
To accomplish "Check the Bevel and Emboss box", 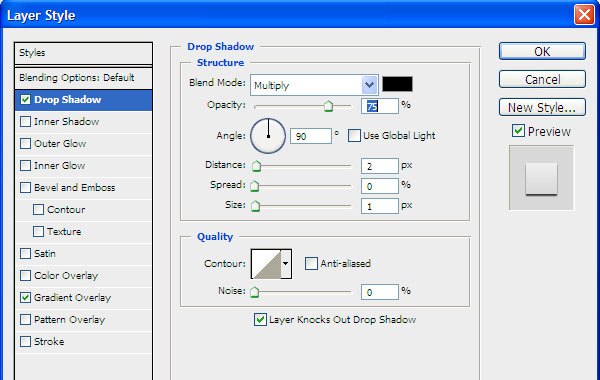I will click(x=25, y=188).
